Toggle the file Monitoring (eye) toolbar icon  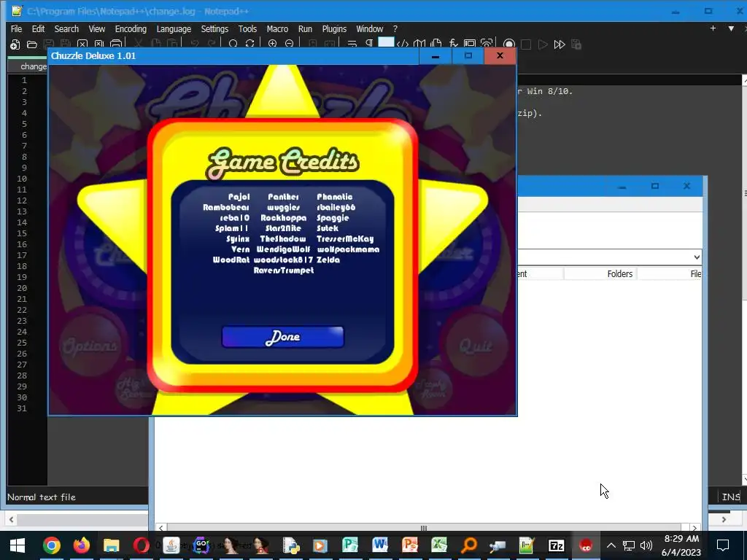point(487,44)
